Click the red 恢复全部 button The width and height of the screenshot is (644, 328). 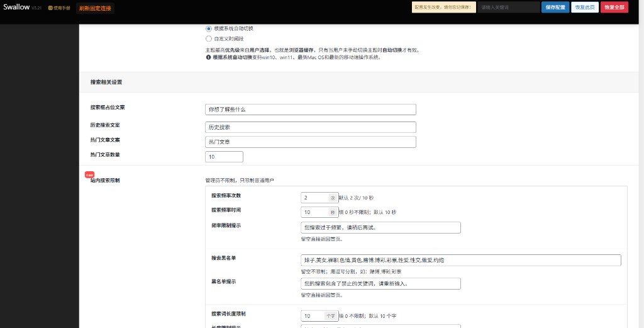pyautogui.click(x=614, y=7)
